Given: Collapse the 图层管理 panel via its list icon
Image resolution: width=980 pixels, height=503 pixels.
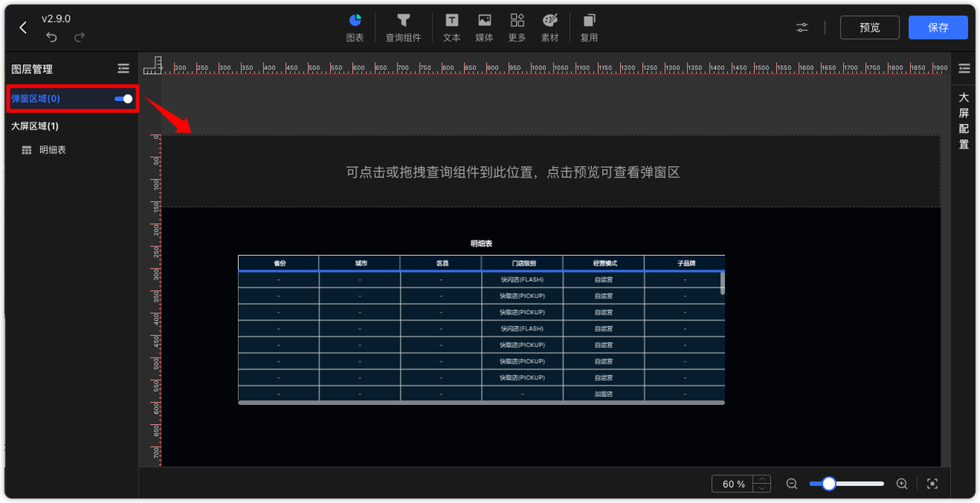Looking at the screenshot, I should [x=123, y=68].
